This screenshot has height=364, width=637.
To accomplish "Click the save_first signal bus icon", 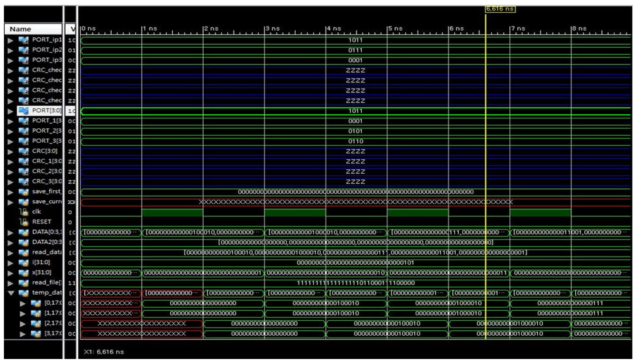I will [24, 192].
